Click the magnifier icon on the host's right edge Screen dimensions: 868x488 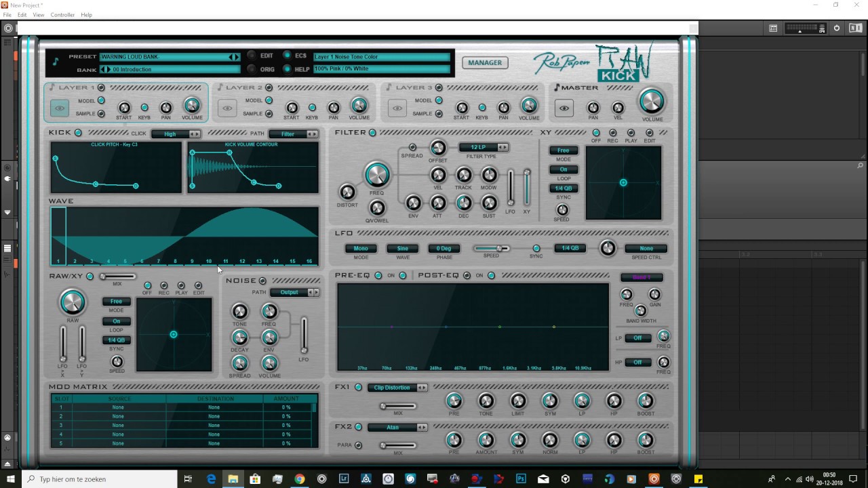[x=861, y=165]
